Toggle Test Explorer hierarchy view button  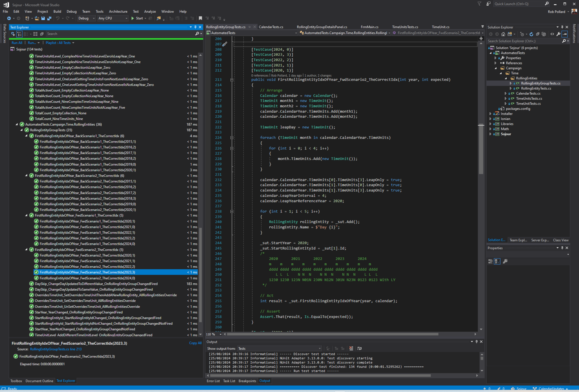point(19,34)
